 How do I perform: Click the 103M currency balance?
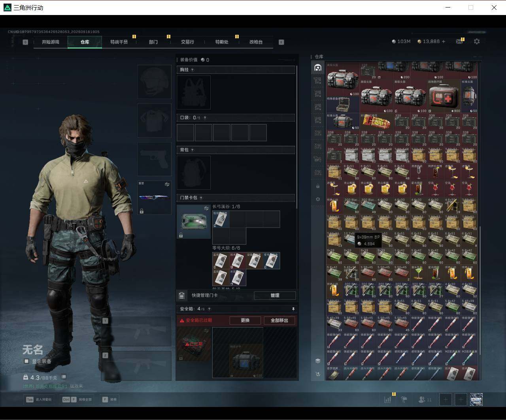coord(401,41)
